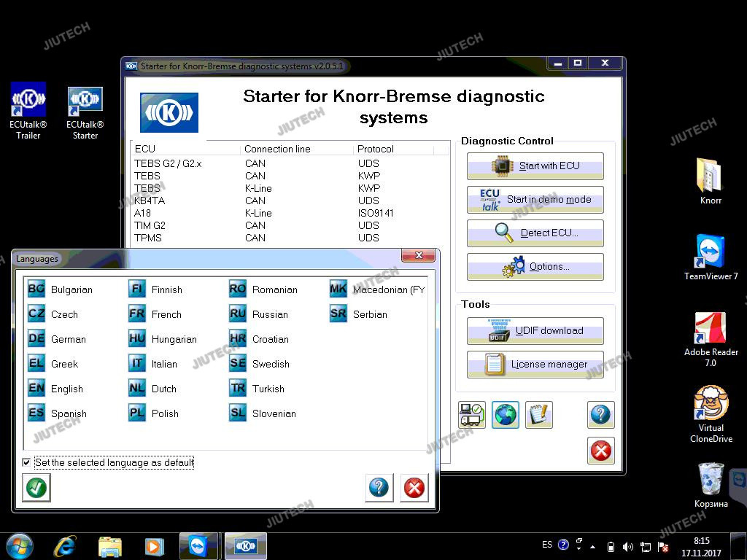Open the Options button

click(535, 267)
